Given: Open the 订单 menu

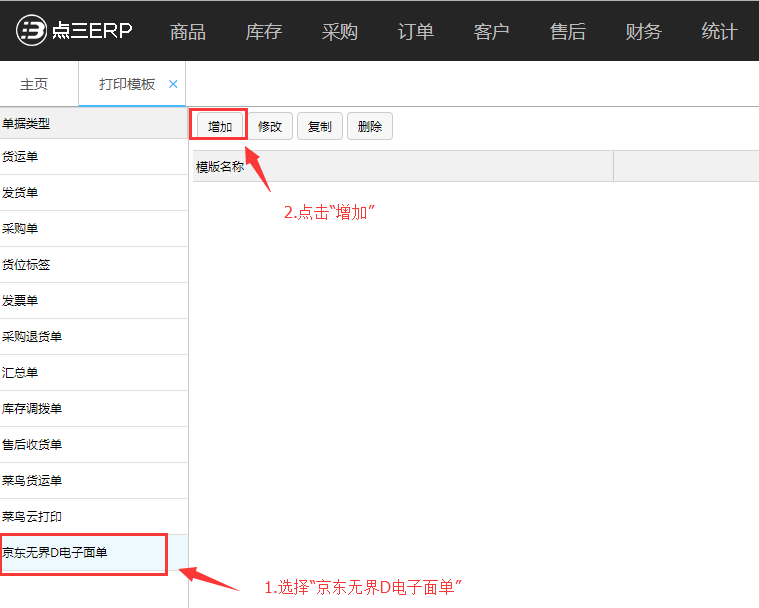Looking at the screenshot, I should pyautogui.click(x=415, y=32).
